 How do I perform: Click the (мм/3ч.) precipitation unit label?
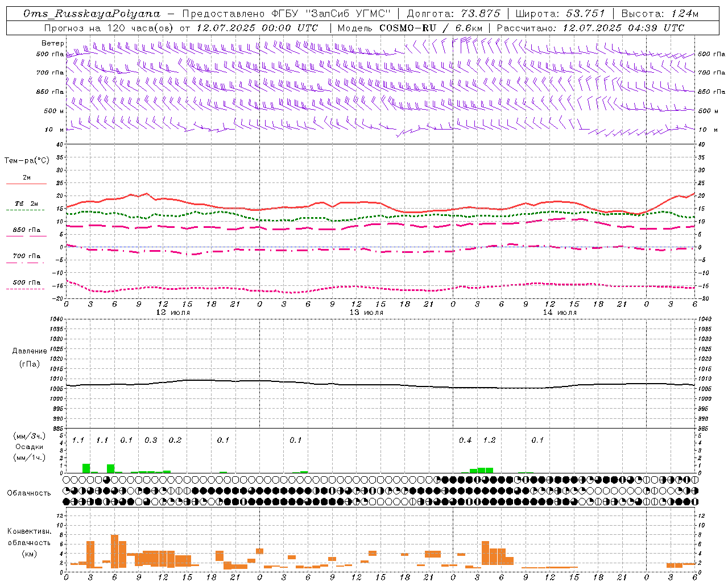(x=30, y=436)
